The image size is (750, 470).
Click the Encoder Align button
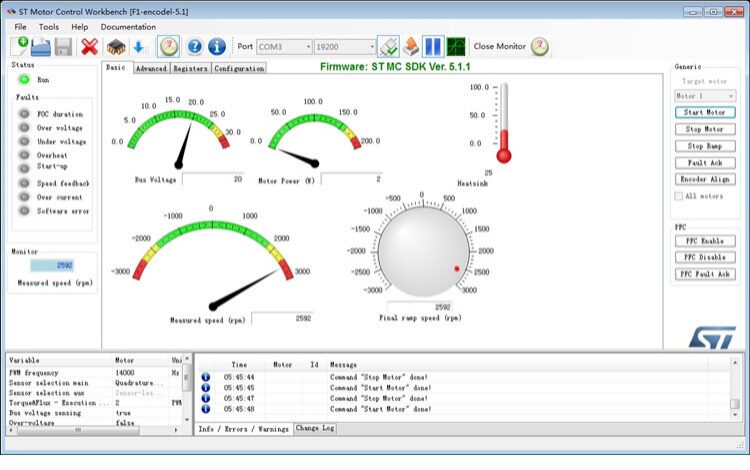pyautogui.click(x=705, y=179)
